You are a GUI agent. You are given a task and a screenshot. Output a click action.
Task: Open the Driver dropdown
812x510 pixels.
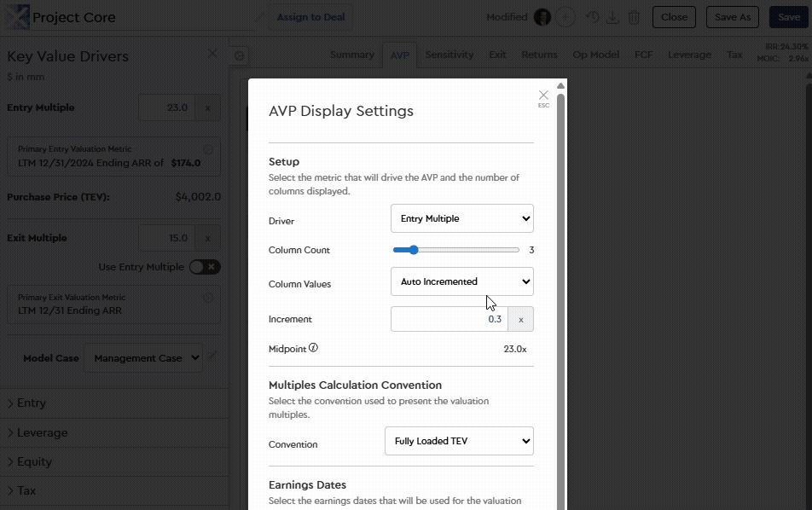click(461, 218)
